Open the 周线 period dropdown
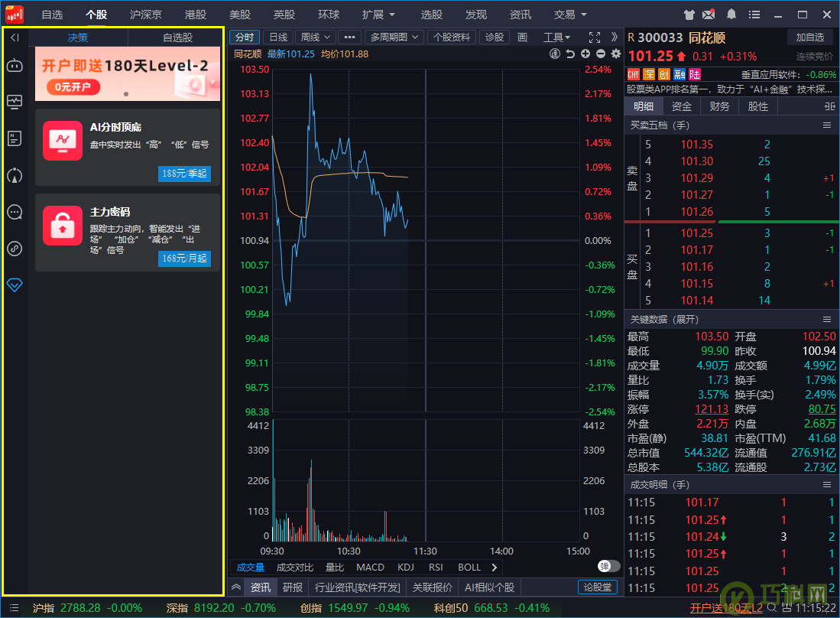The width and height of the screenshot is (840, 618). click(x=316, y=37)
